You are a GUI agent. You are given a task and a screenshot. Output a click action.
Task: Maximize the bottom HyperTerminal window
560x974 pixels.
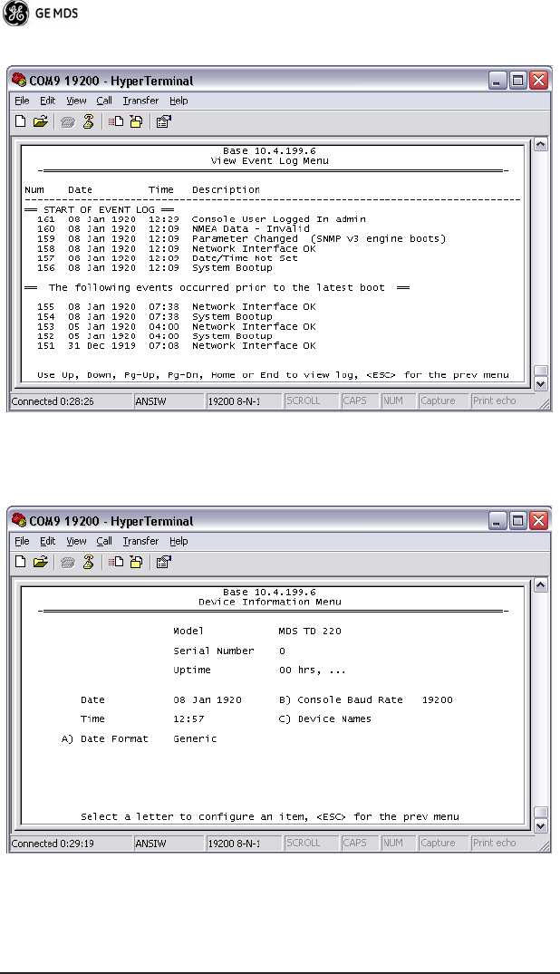tap(517, 521)
